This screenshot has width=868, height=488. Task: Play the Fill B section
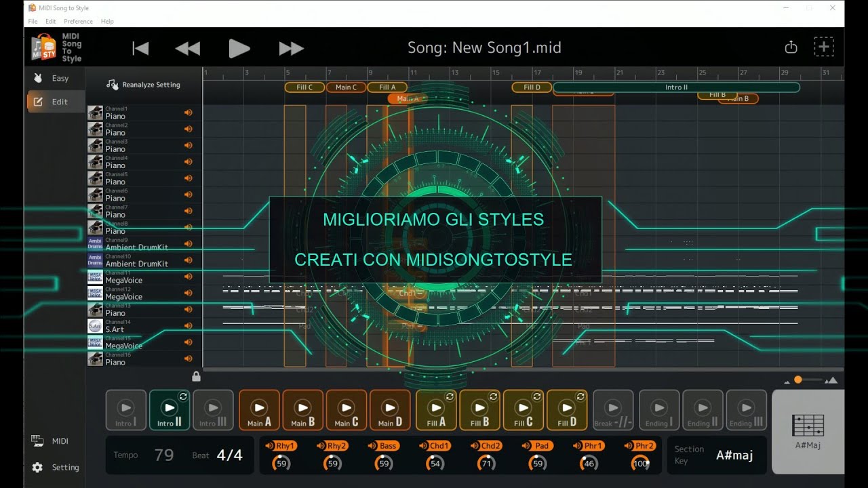click(x=479, y=410)
